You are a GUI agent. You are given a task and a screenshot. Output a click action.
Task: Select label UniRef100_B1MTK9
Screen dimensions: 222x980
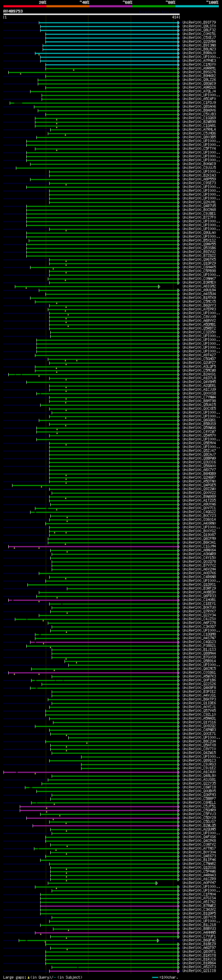click(x=199, y=298)
